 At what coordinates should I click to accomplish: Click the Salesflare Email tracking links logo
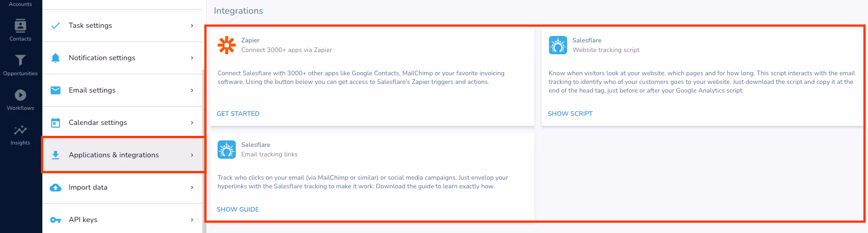click(227, 150)
